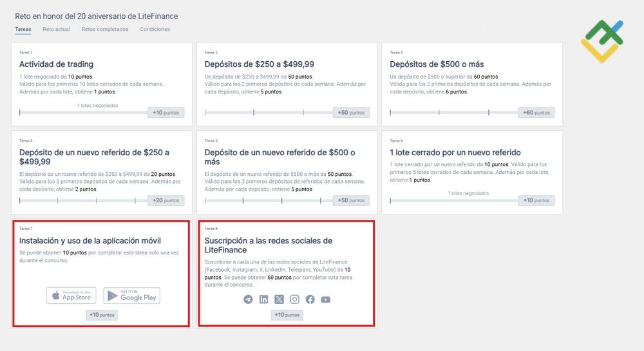Open the LinkedIn social icon
644x351 pixels.
pyautogui.click(x=263, y=299)
